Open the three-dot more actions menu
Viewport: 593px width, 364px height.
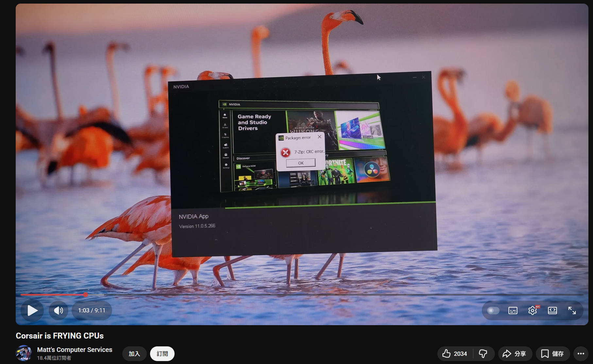click(581, 354)
